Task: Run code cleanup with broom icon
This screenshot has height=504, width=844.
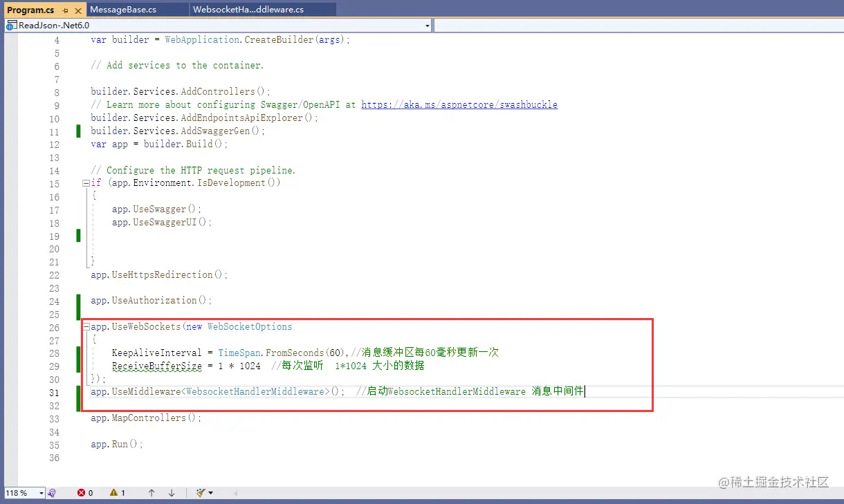Action: coord(201,493)
